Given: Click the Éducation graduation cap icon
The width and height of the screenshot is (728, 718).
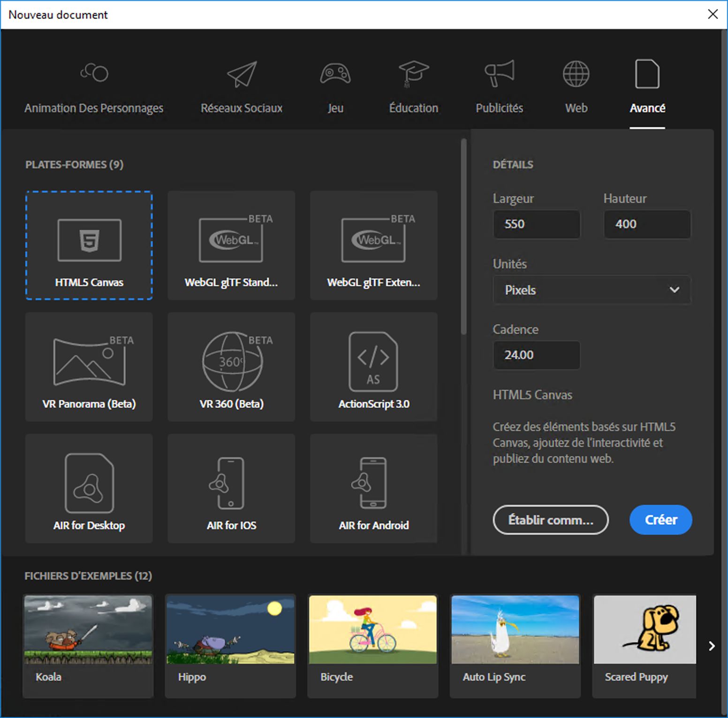Looking at the screenshot, I should (x=413, y=74).
